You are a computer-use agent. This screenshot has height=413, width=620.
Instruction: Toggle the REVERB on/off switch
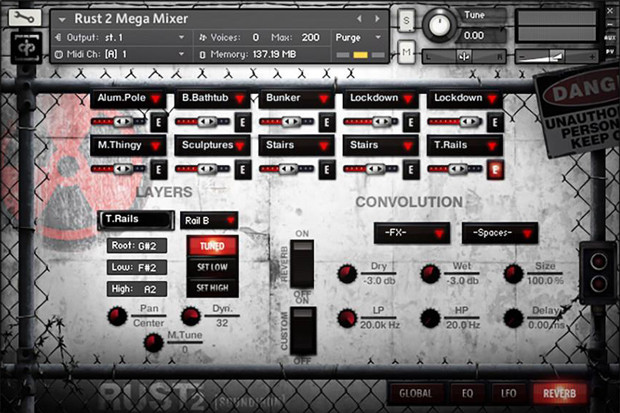[x=302, y=263]
